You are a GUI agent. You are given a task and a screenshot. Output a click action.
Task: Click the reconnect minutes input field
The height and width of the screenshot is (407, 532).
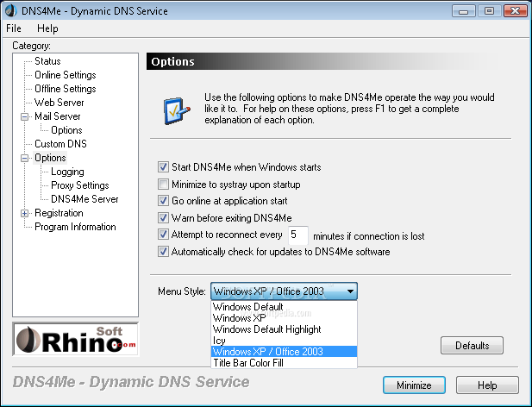click(297, 235)
